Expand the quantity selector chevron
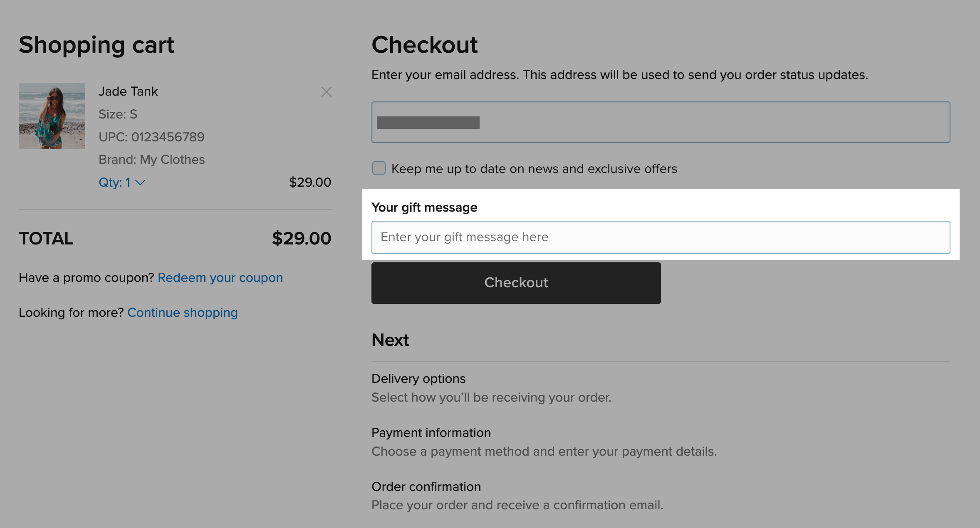980x528 pixels. (x=140, y=182)
